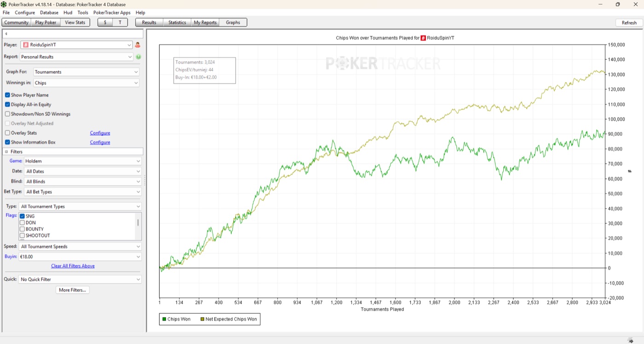Click Configure link next to Show Information Box

click(100, 142)
